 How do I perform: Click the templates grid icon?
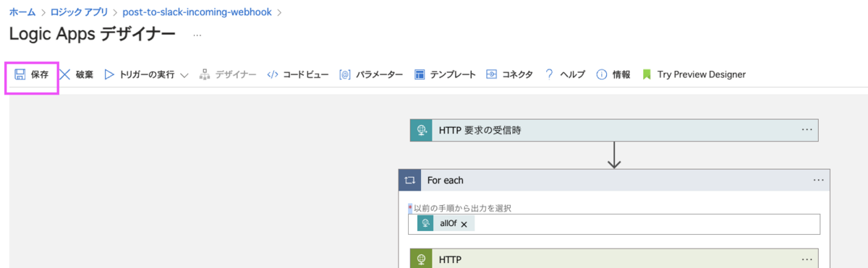[x=420, y=74]
